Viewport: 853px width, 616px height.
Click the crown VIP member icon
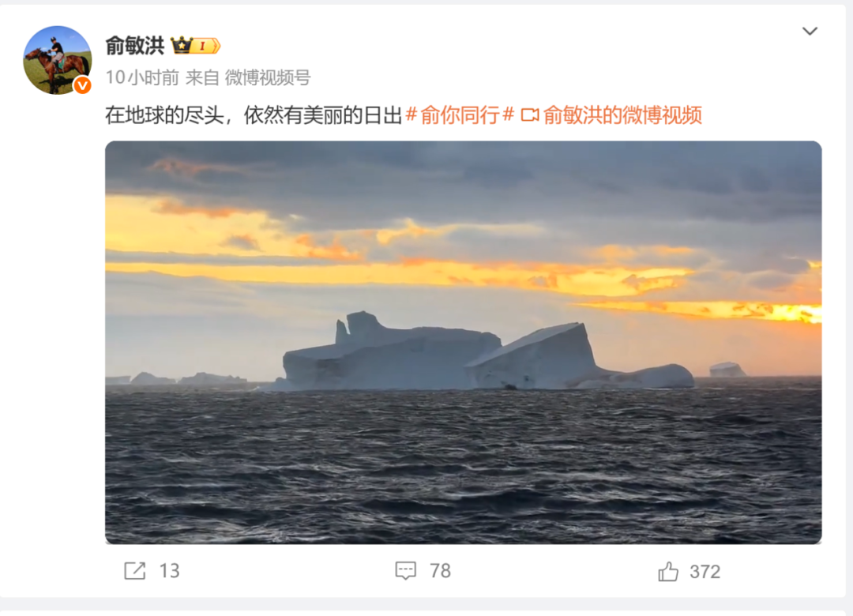(x=182, y=45)
